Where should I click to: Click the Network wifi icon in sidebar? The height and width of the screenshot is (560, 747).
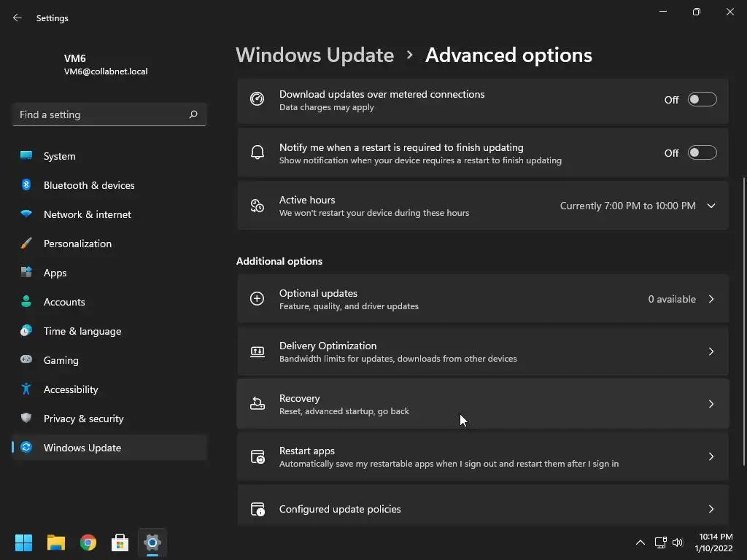pos(26,214)
